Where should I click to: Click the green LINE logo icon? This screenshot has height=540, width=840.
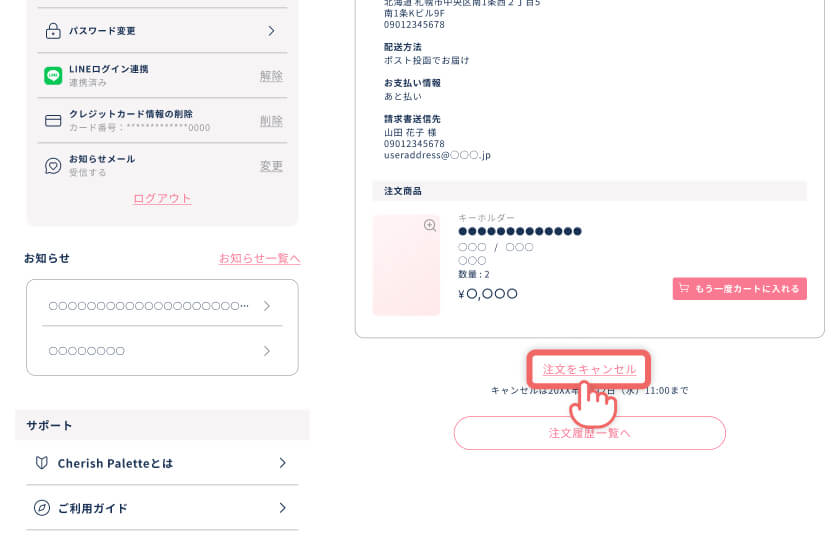(53, 76)
